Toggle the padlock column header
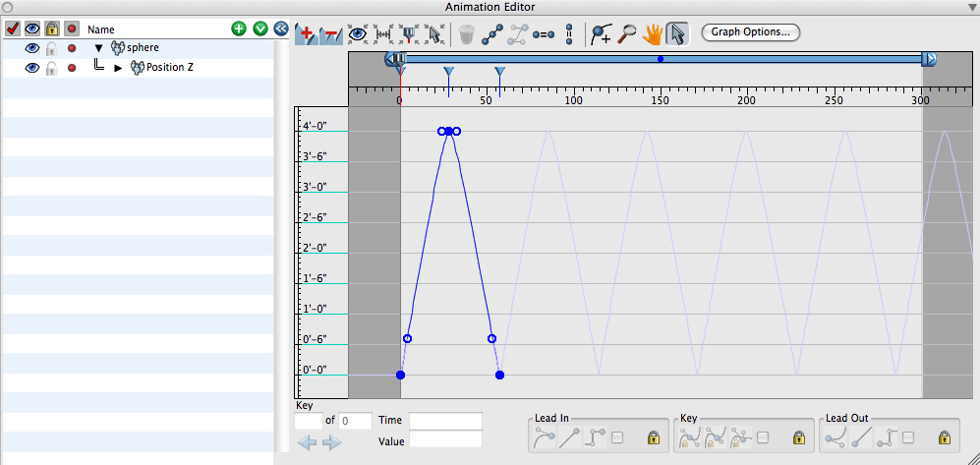This screenshot has width=980, height=465. coord(52,29)
